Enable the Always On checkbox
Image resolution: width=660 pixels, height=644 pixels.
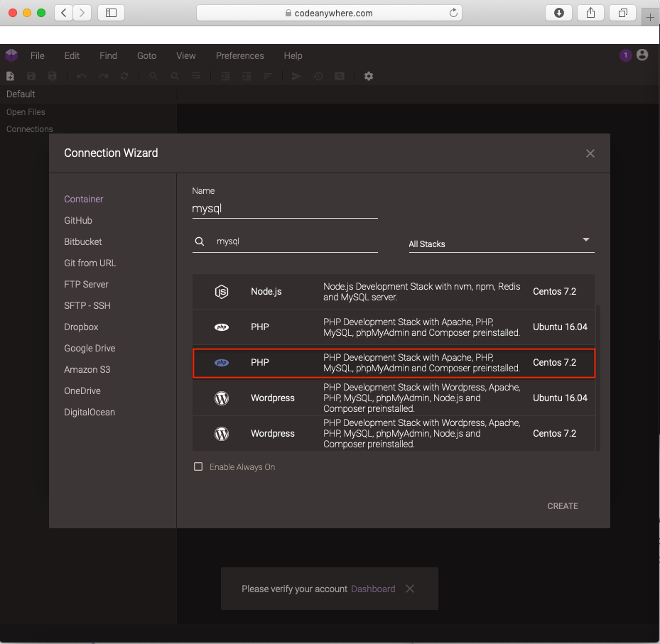point(198,466)
